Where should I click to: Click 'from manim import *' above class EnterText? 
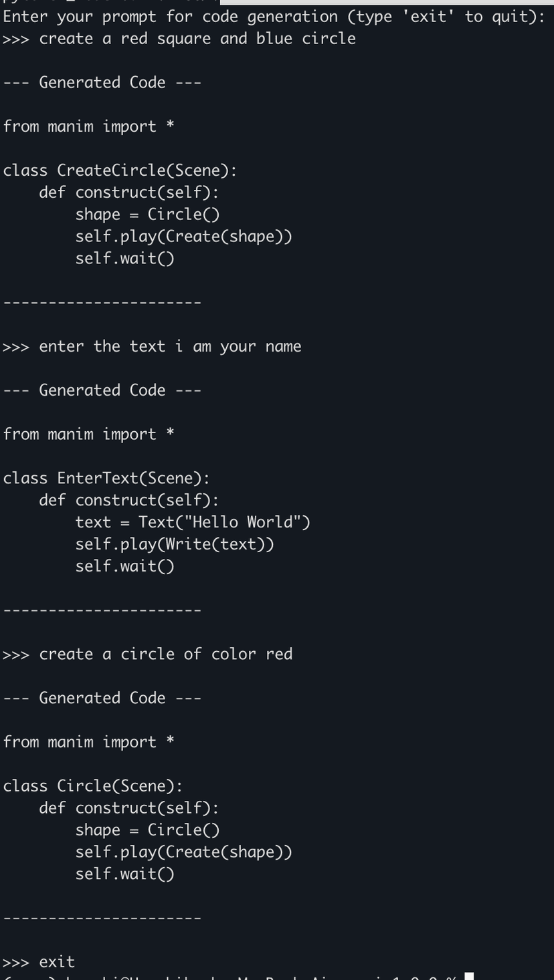point(88,435)
